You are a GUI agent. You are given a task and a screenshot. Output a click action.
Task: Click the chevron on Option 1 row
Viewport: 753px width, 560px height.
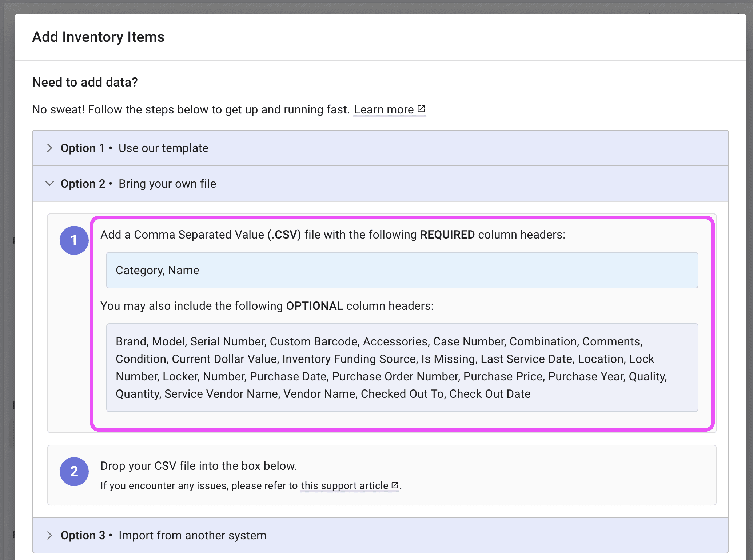[x=49, y=148]
